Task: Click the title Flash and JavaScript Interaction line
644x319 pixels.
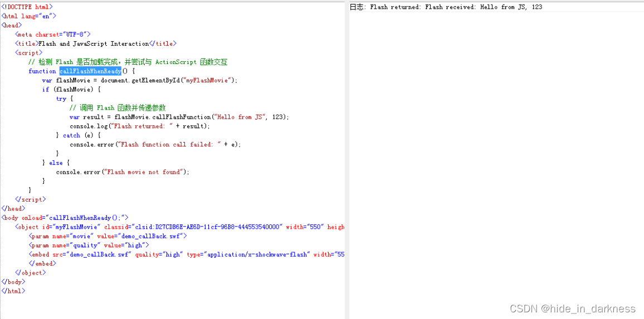Action: pos(96,43)
